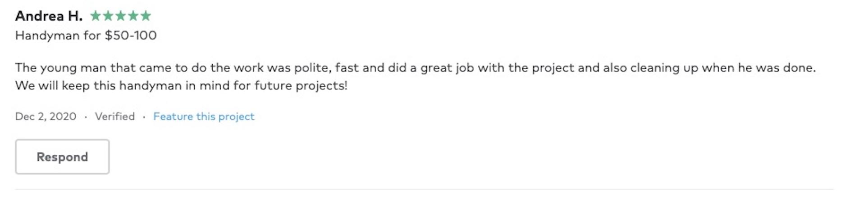Screen dimensions: 868x197
Task: Click the third (middle) rating star
Action: [x=121, y=16]
